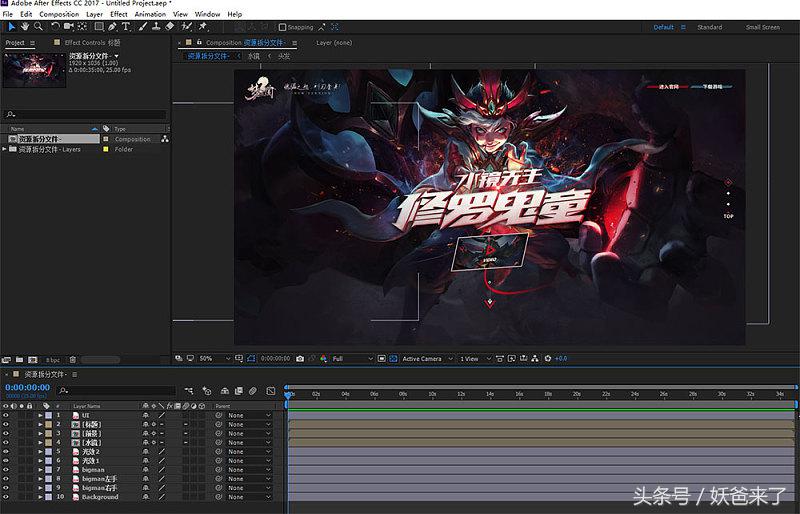The image size is (800, 514).
Task: Click the snapshot camera icon in viewer
Action: click(300, 358)
